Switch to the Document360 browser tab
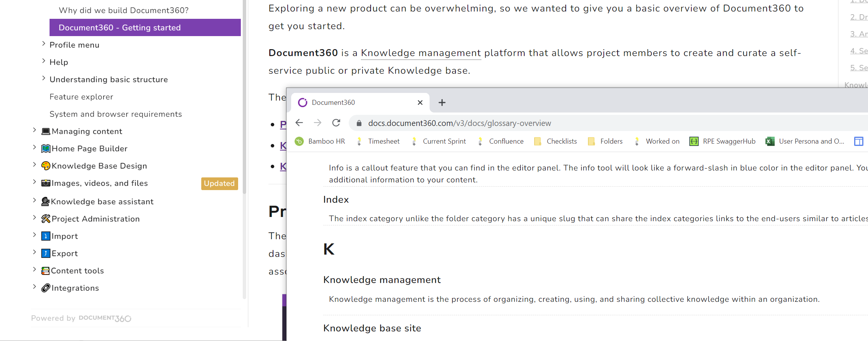Viewport: 868px width, 341px height. [360, 103]
